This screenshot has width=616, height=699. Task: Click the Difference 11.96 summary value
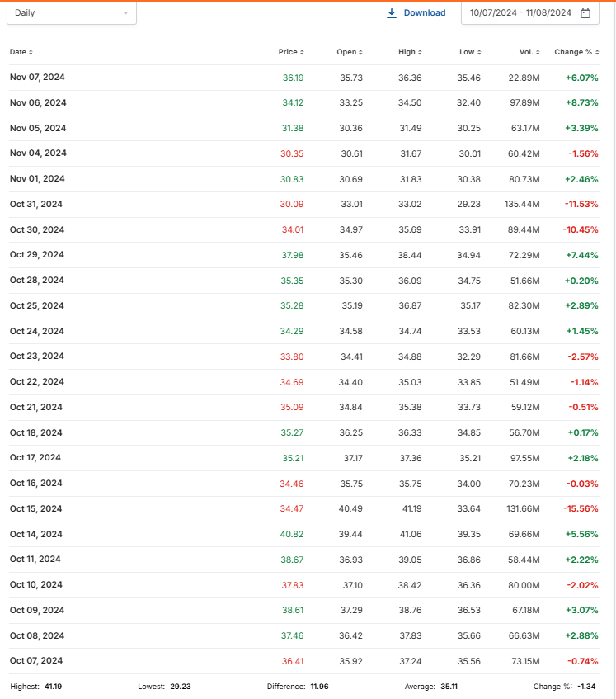[319, 687]
